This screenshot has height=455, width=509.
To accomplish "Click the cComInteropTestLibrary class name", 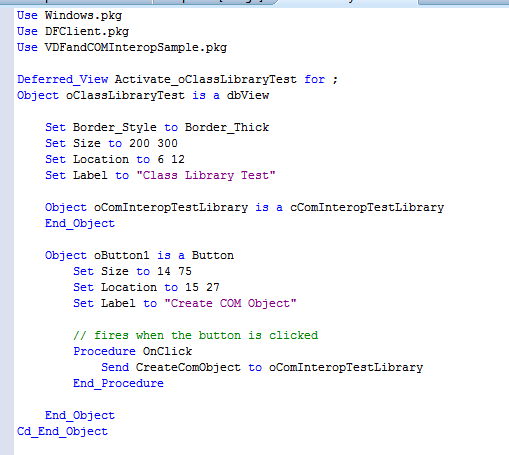I will 367,207.
